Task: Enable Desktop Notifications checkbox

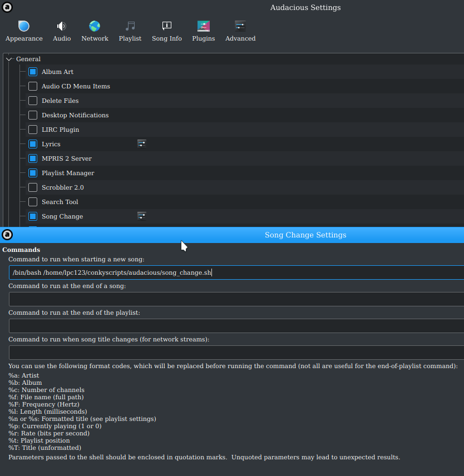Action: point(33,115)
